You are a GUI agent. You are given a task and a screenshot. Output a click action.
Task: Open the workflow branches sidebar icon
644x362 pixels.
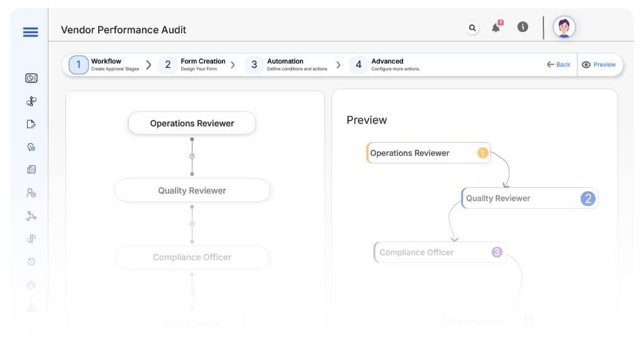pyautogui.click(x=31, y=101)
